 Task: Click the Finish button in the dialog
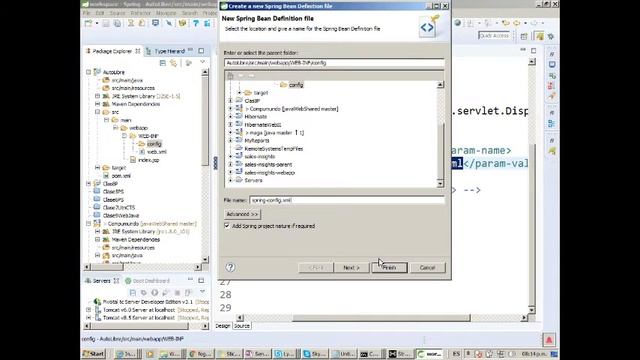389,268
